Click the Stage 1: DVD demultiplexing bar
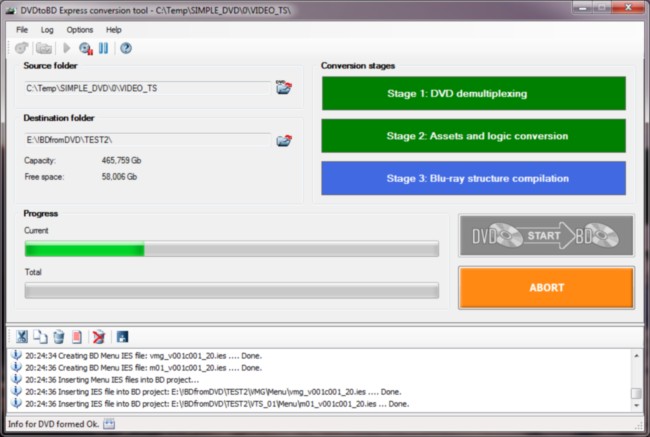Image resolution: width=650 pixels, height=437 pixels. pos(474,93)
